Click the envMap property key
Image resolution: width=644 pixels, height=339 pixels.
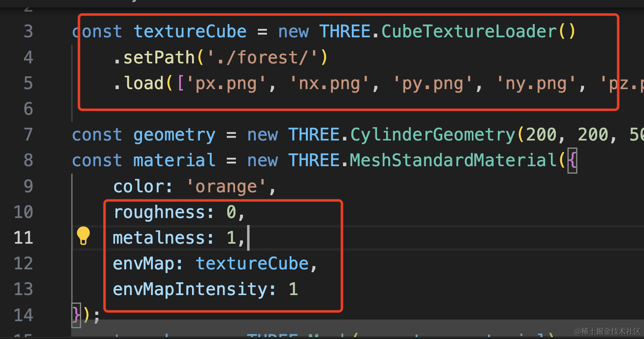(144, 264)
